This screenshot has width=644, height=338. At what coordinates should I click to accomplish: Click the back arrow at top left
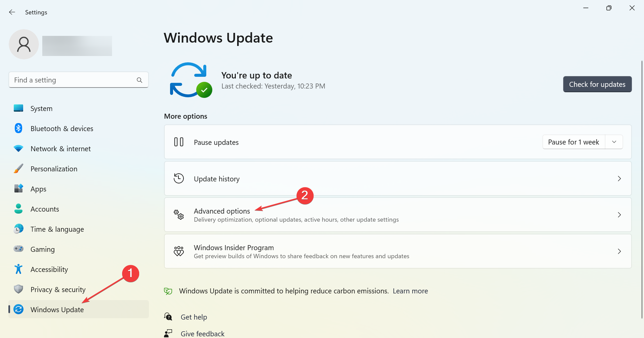click(x=12, y=12)
